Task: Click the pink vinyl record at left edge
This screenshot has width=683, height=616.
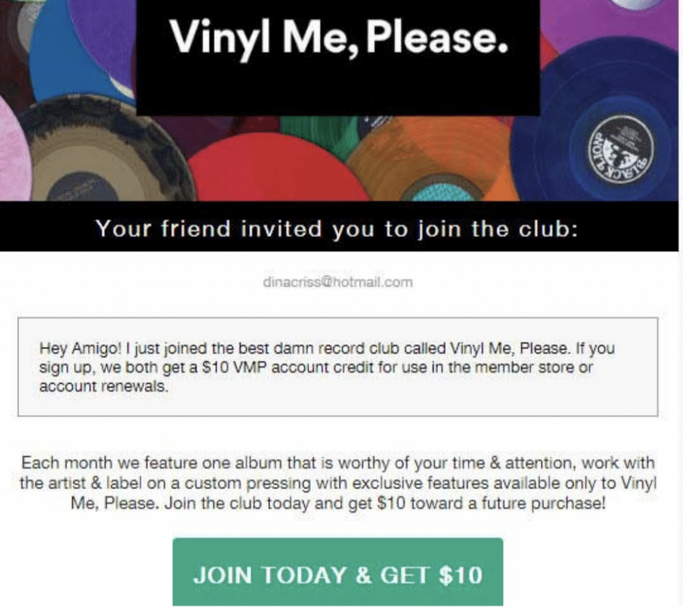Action: [13, 148]
